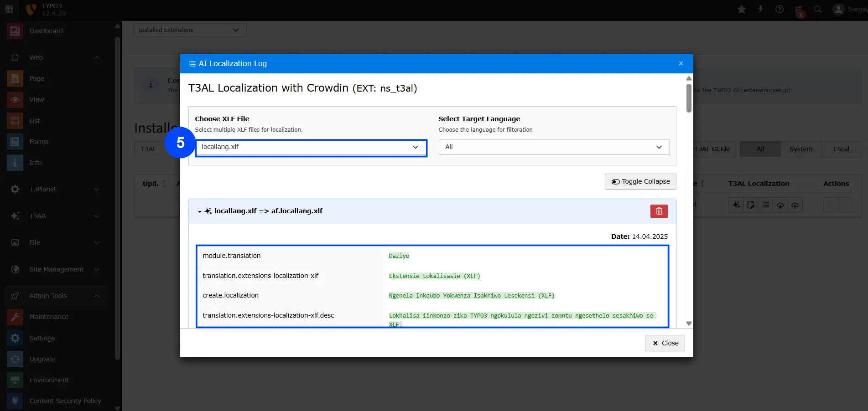Viewport: 868px width, 411px height.
Task: Click the cloud upload icon in extension row
Action: coord(795,205)
